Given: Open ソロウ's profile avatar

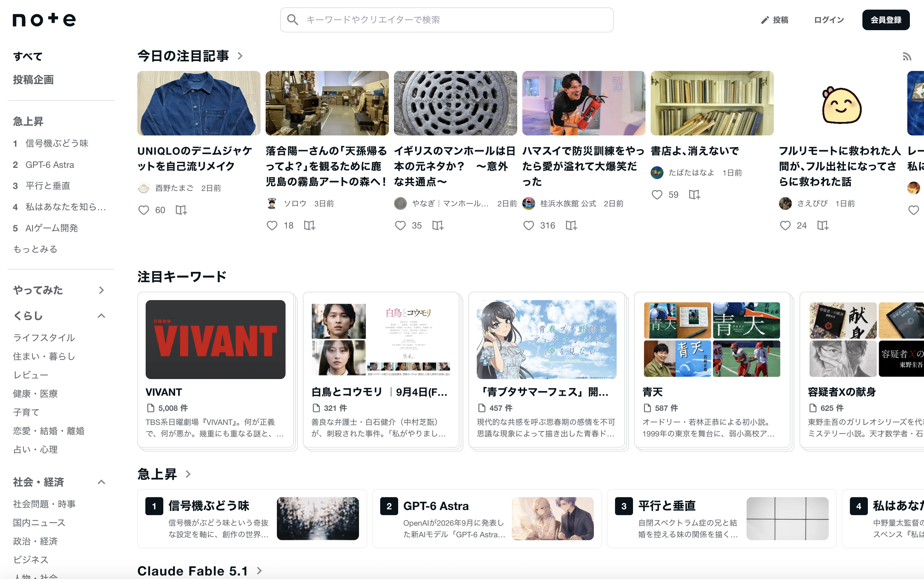Looking at the screenshot, I should (x=272, y=203).
